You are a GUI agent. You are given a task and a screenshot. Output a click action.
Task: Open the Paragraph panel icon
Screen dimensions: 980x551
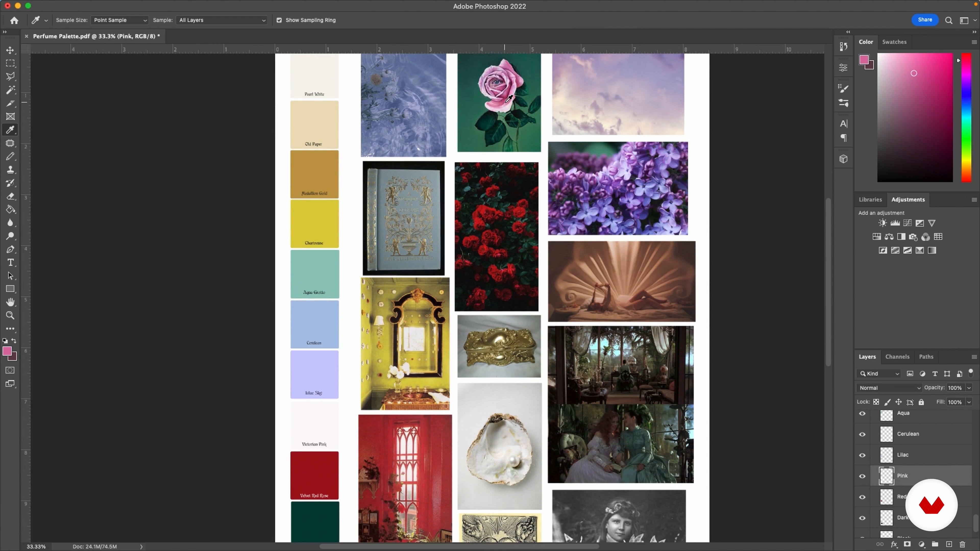tap(843, 138)
